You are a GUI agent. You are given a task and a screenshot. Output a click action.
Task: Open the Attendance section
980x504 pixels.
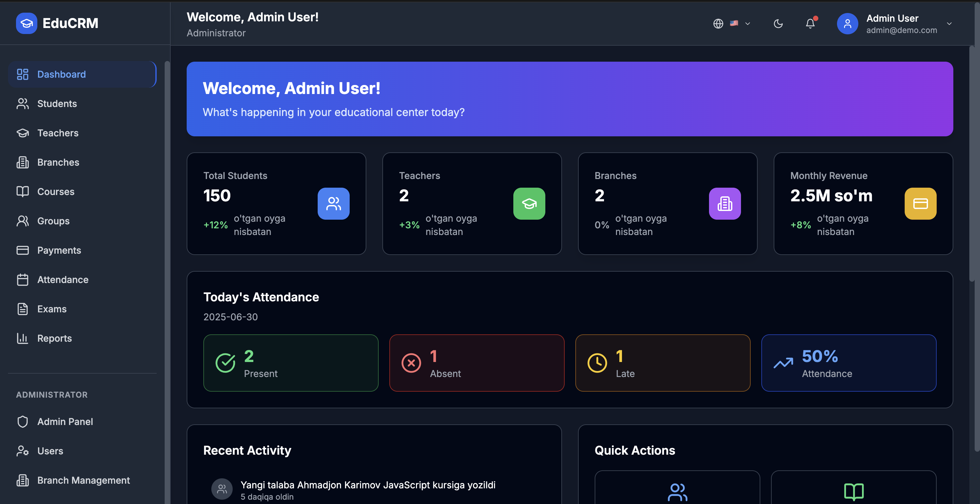coord(63,280)
